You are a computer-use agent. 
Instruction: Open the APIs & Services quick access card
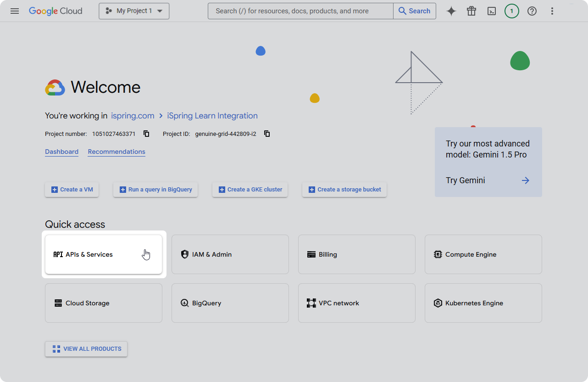point(104,254)
